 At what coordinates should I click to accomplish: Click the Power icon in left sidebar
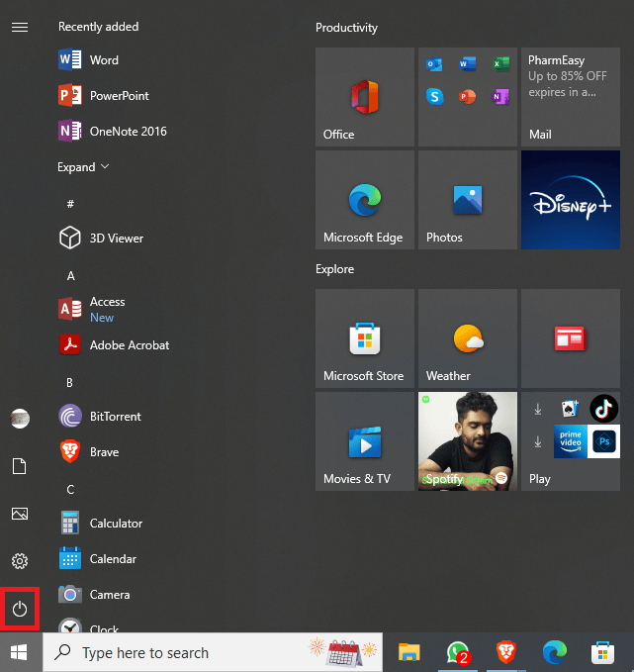pos(20,609)
